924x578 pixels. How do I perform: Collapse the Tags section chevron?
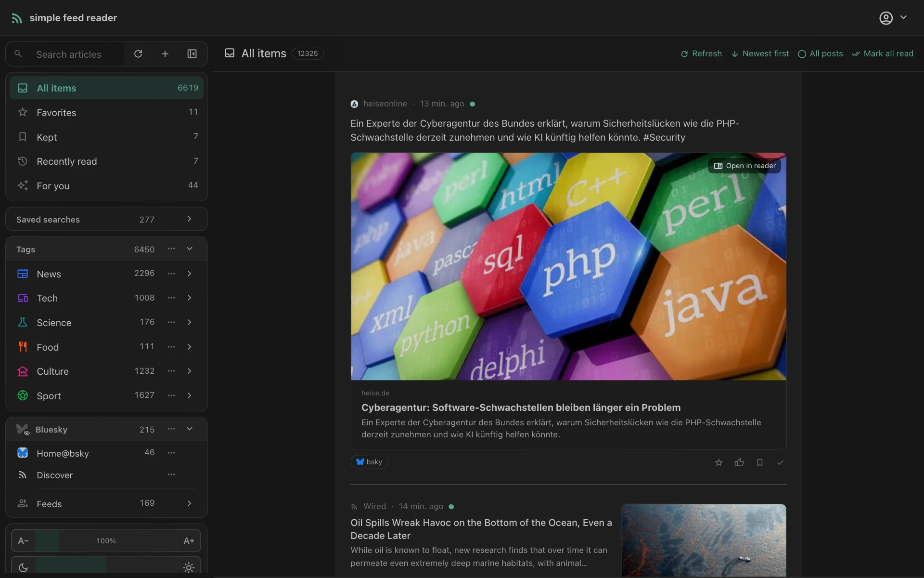point(190,249)
